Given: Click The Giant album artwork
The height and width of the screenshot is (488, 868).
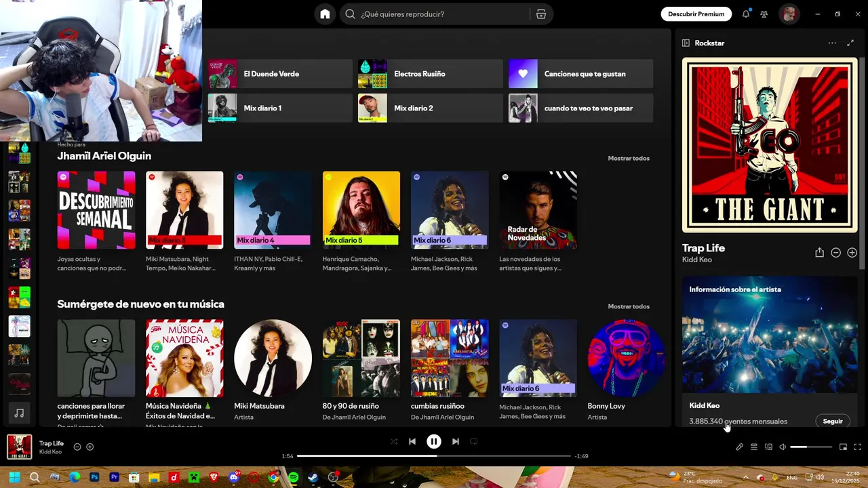Looking at the screenshot, I should (x=770, y=145).
